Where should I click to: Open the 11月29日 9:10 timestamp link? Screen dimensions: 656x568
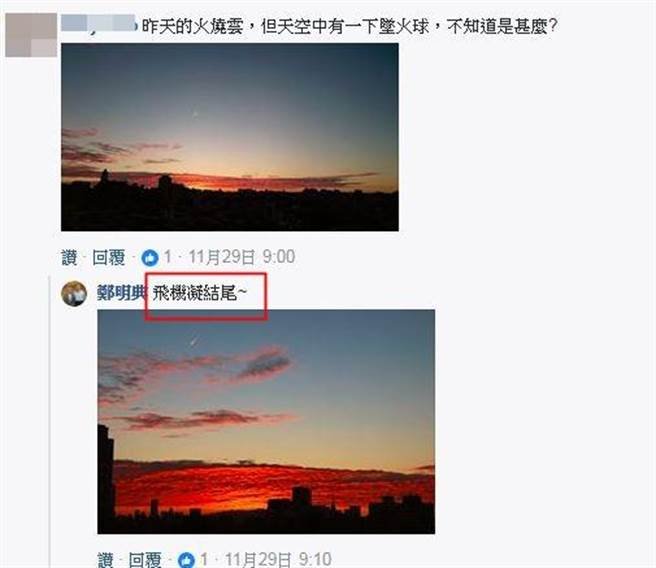278,559
